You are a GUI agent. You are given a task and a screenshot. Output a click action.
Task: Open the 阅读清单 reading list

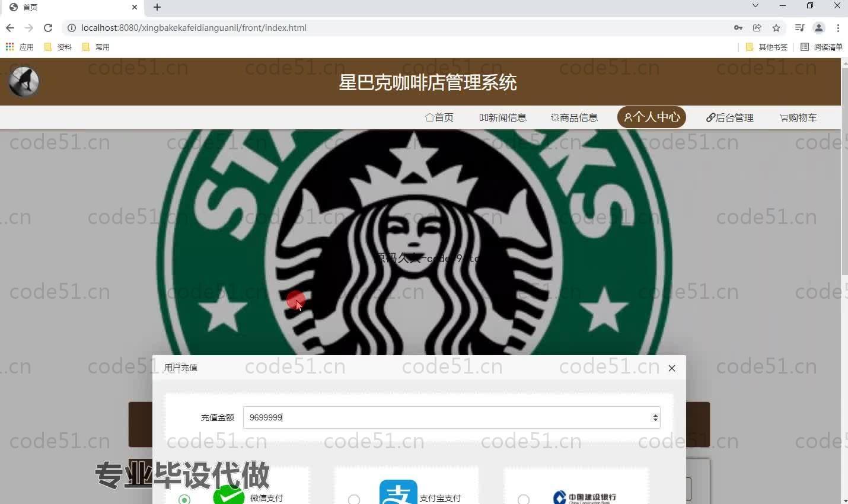coord(821,47)
